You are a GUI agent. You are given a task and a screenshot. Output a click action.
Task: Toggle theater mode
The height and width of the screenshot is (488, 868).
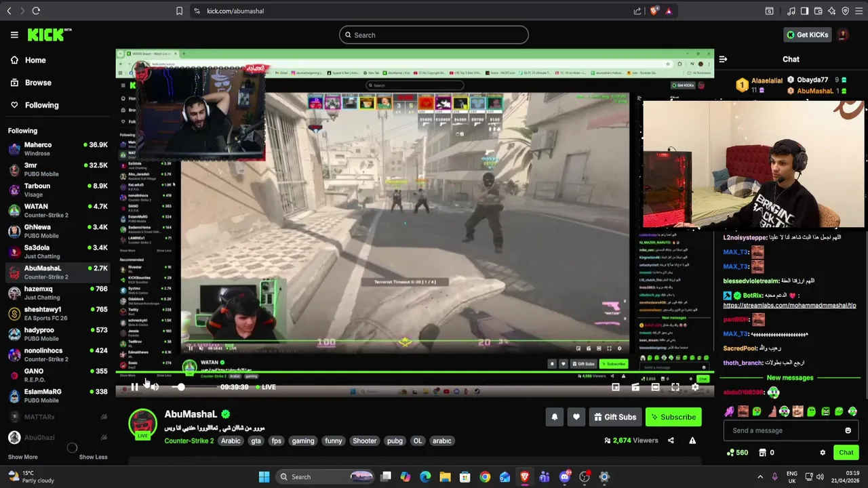tap(655, 387)
